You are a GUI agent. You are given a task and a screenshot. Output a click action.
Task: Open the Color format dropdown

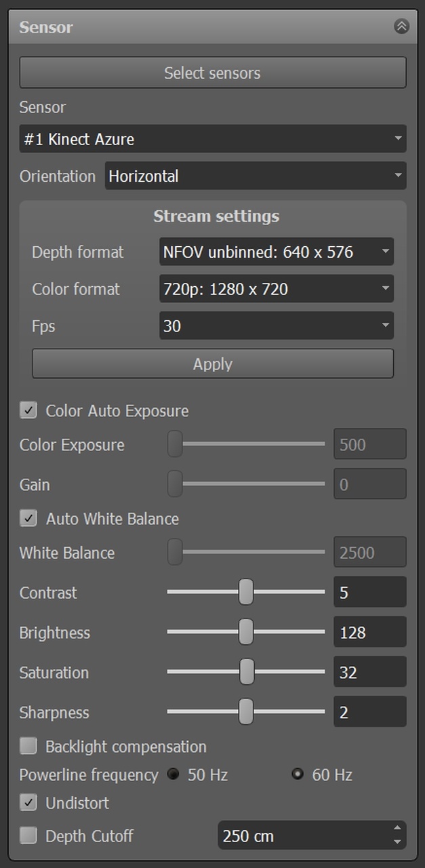coord(276,290)
